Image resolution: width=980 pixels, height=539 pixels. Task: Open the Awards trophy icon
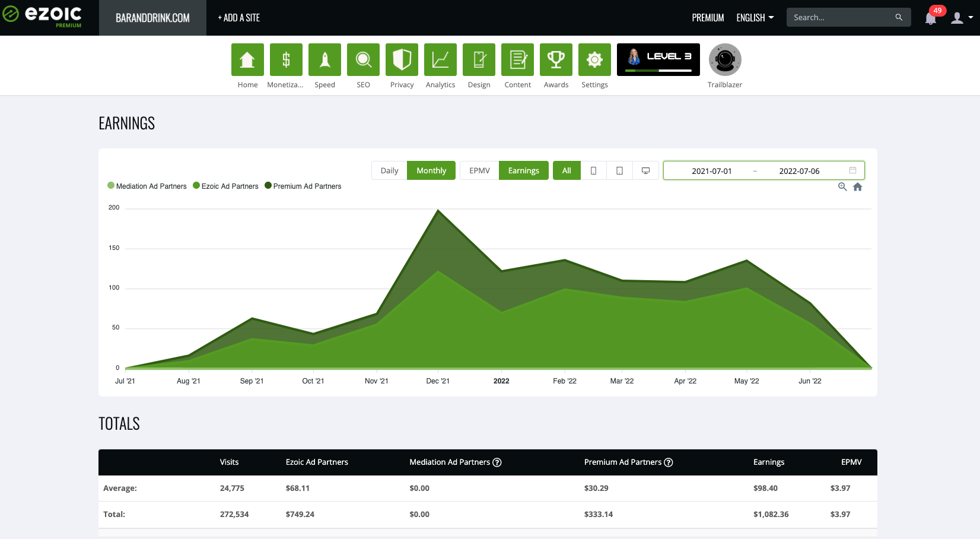556,59
